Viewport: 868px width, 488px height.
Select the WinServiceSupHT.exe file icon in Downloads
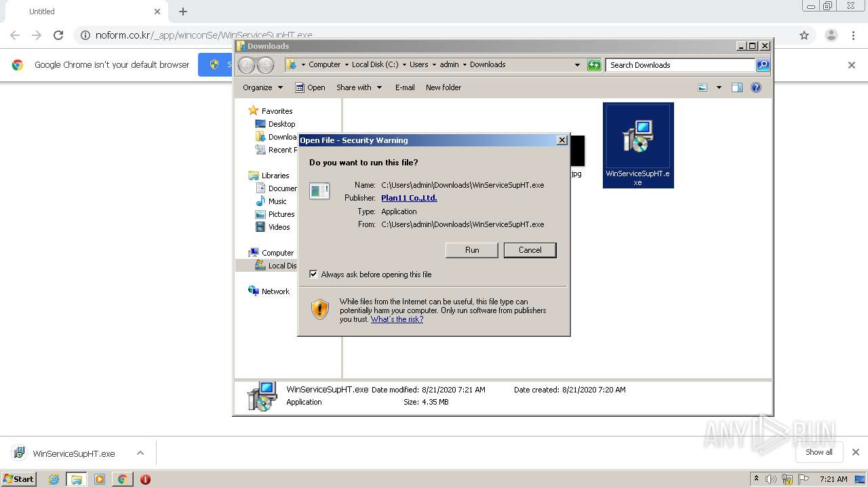pyautogui.click(x=637, y=145)
